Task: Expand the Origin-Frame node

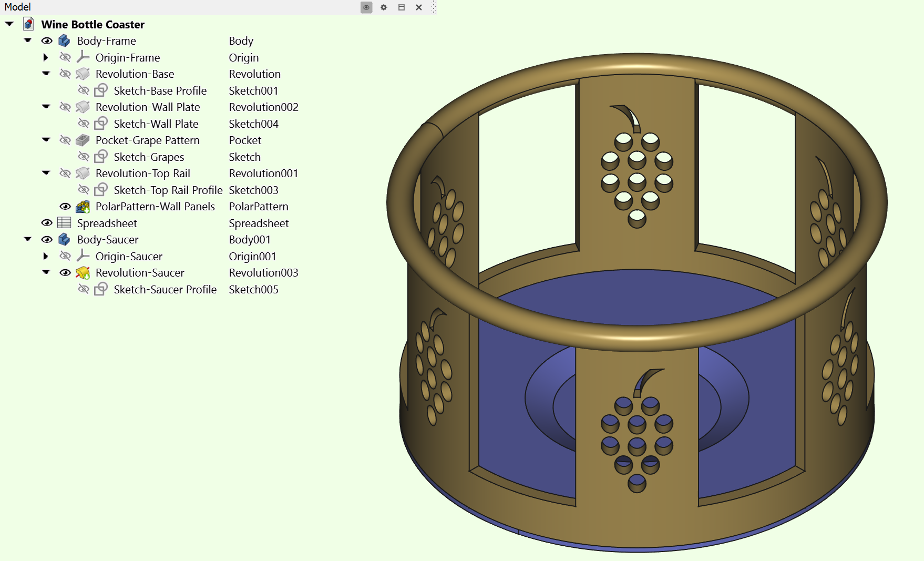Action: click(x=46, y=57)
